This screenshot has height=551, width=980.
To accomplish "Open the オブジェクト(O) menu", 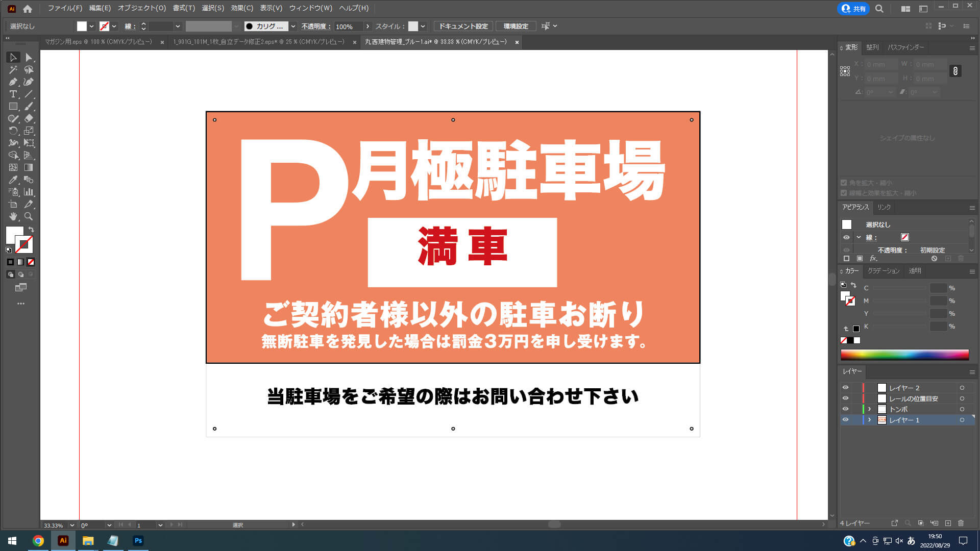I will [x=142, y=8].
